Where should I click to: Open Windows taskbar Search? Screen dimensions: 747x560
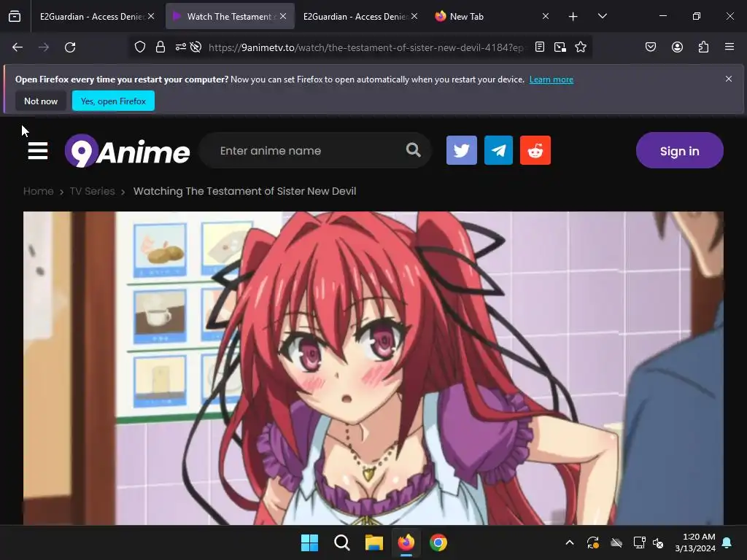click(x=341, y=542)
